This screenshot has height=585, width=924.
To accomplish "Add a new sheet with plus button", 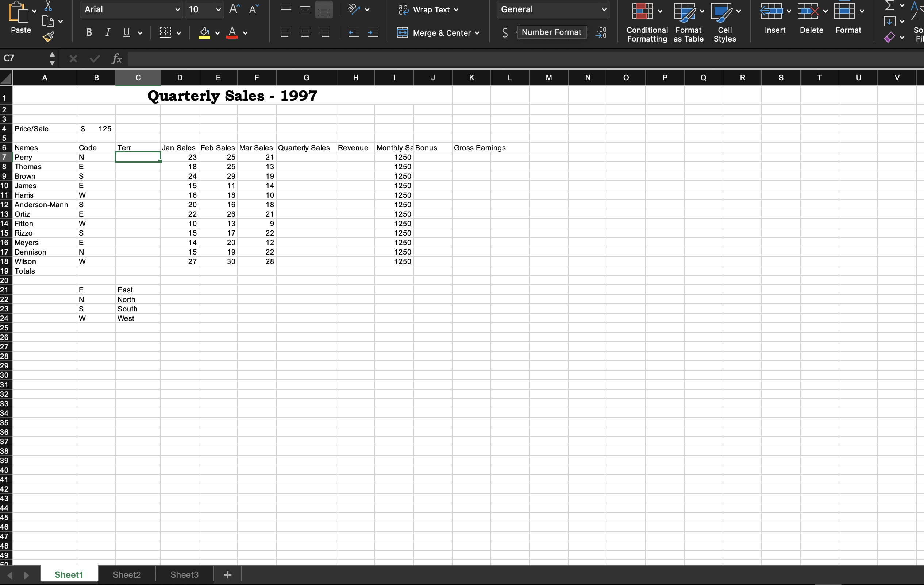I will (228, 574).
